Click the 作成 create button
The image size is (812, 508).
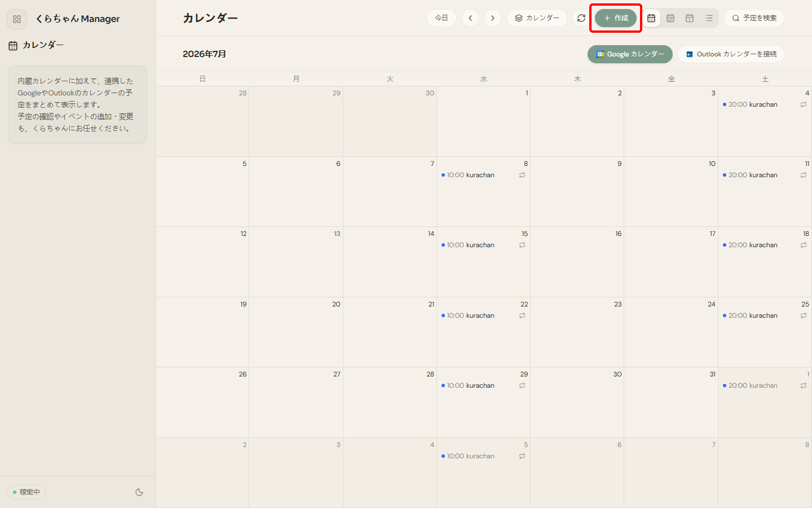tap(616, 18)
